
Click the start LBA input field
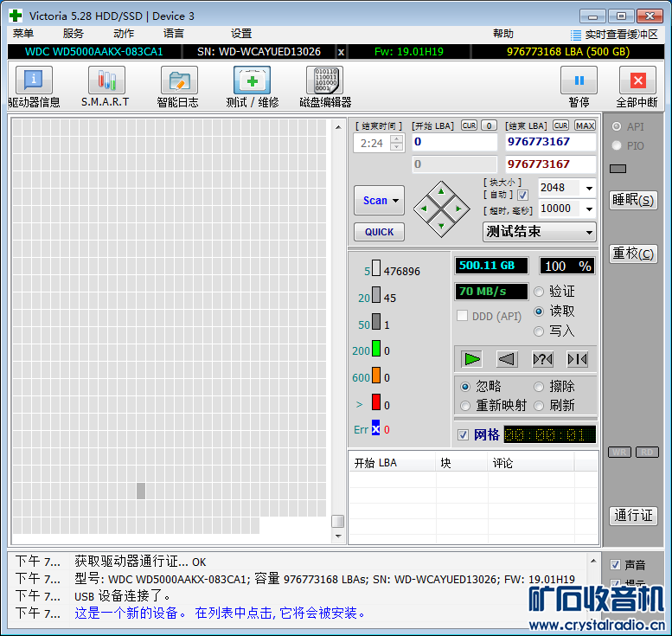[x=455, y=142]
